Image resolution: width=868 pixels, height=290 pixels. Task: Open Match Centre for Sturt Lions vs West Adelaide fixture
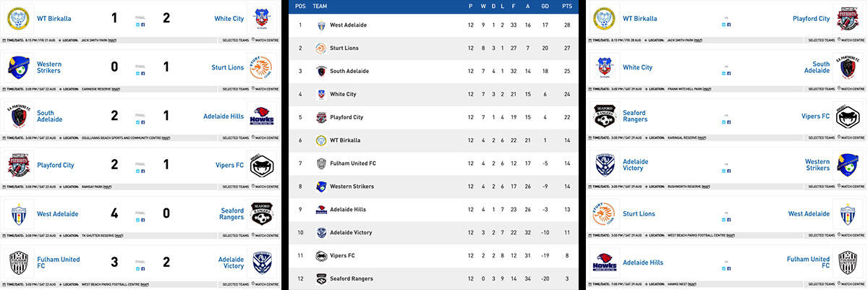[x=851, y=235]
